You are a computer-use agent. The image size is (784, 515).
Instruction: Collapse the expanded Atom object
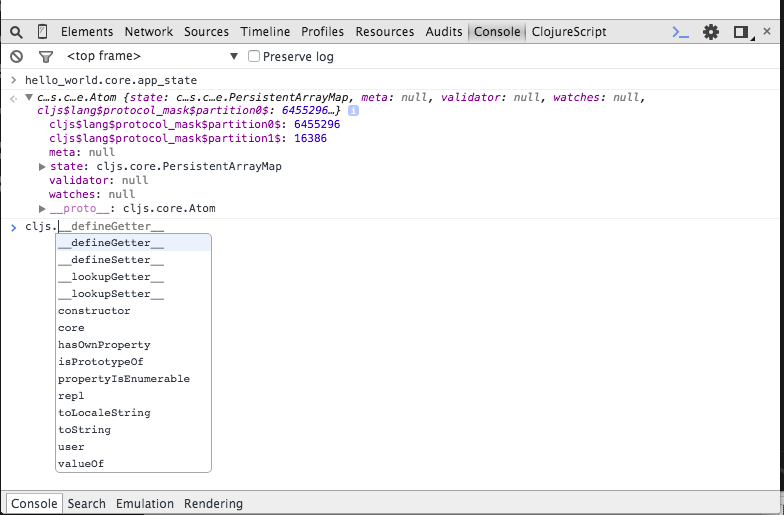pyautogui.click(x=29, y=97)
